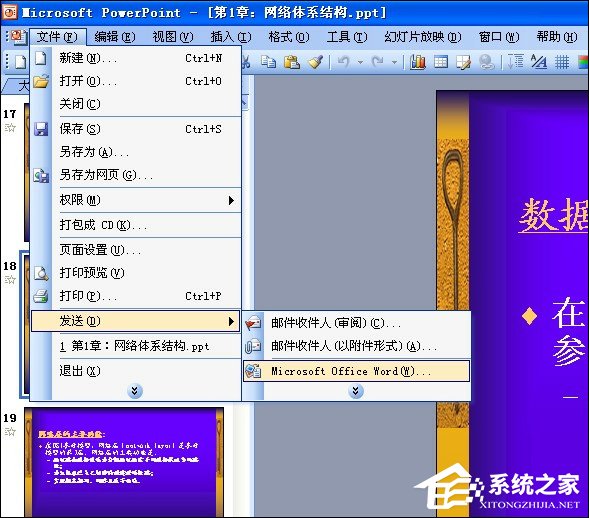Choose 退出(X) Exit in the File menu

click(x=136, y=371)
